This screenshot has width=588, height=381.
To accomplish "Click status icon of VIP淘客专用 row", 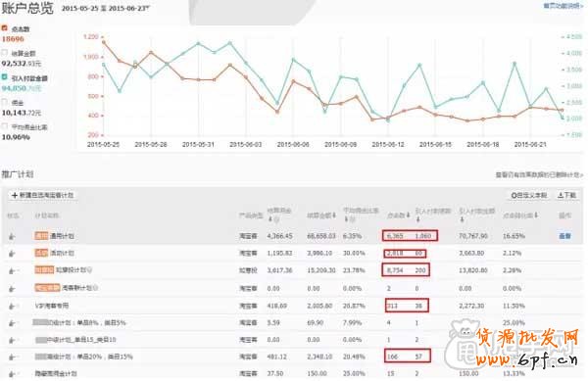I will [x=12, y=307].
